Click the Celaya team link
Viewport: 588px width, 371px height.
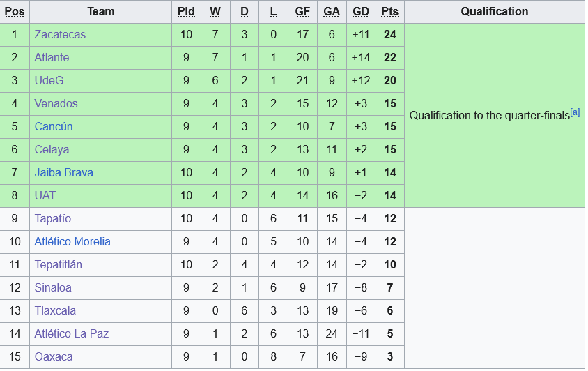click(x=52, y=150)
